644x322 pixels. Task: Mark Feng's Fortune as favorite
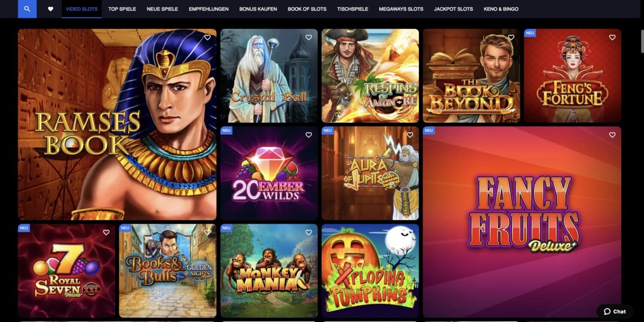tap(612, 37)
